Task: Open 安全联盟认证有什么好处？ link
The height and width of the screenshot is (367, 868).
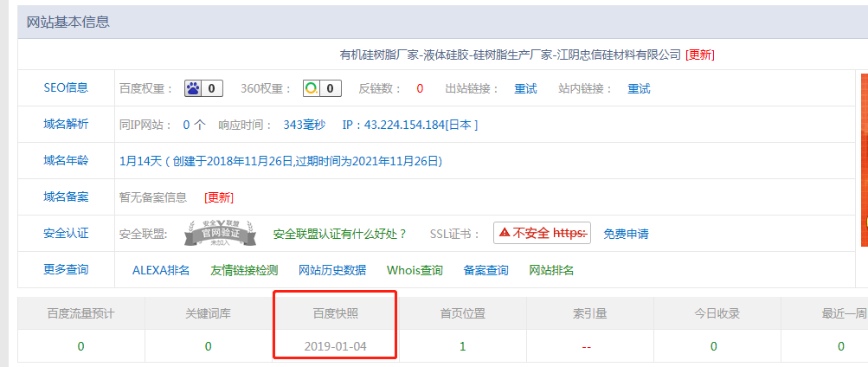Action: tap(340, 234)
